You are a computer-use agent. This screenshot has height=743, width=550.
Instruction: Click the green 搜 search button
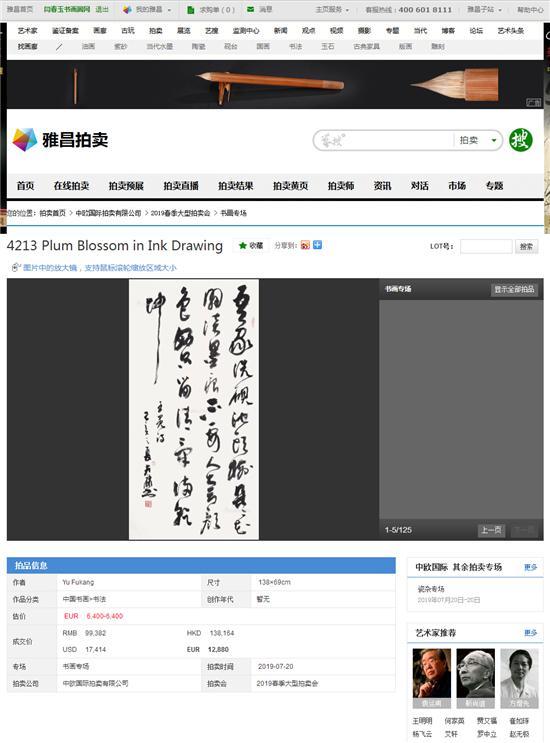pos(521,140)
